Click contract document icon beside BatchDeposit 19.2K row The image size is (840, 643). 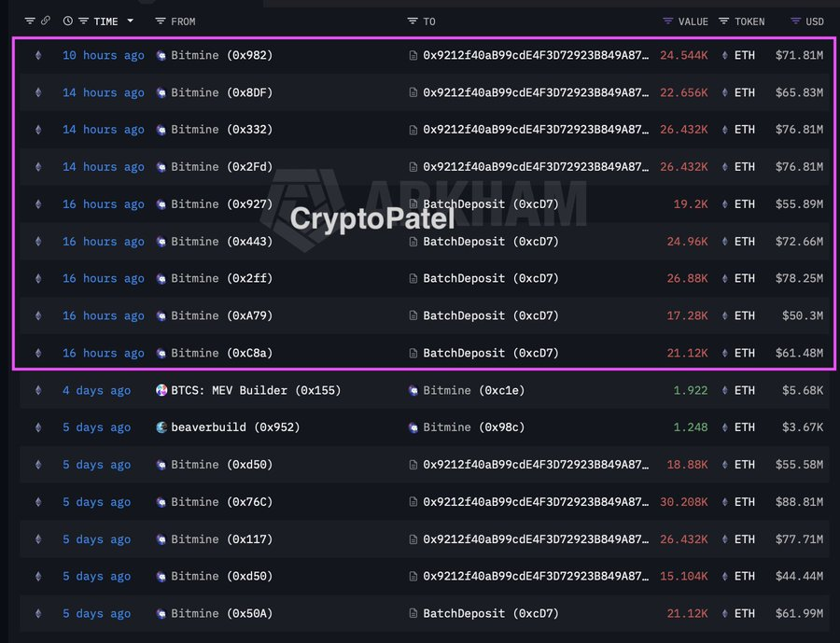click(x=413, y=204)
